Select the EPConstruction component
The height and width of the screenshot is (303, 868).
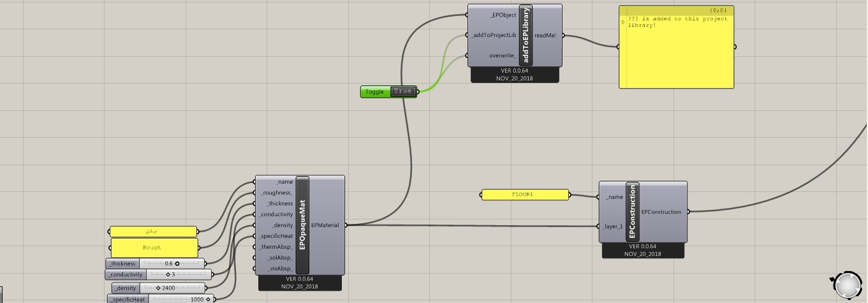[633, 212]
